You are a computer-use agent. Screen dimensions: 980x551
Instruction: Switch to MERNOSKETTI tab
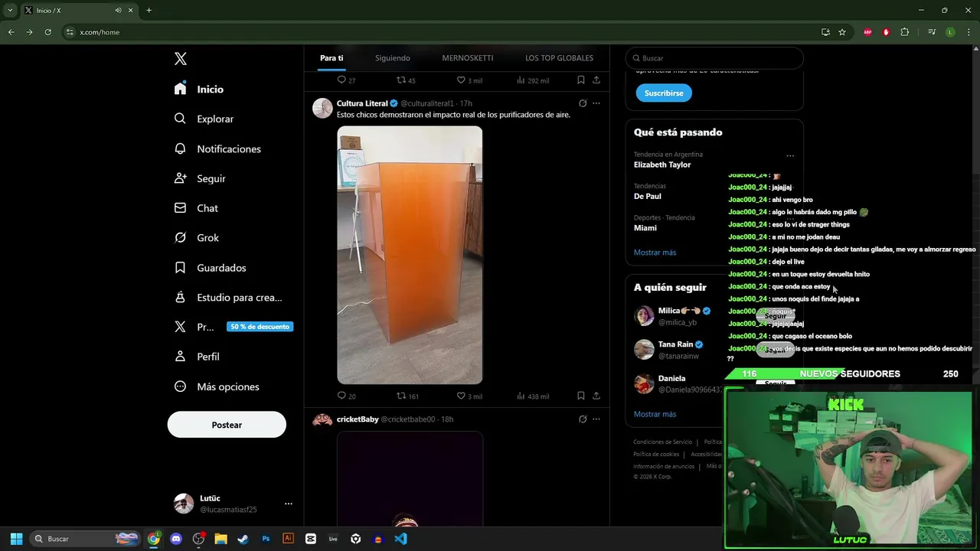(x=468, y=58)
